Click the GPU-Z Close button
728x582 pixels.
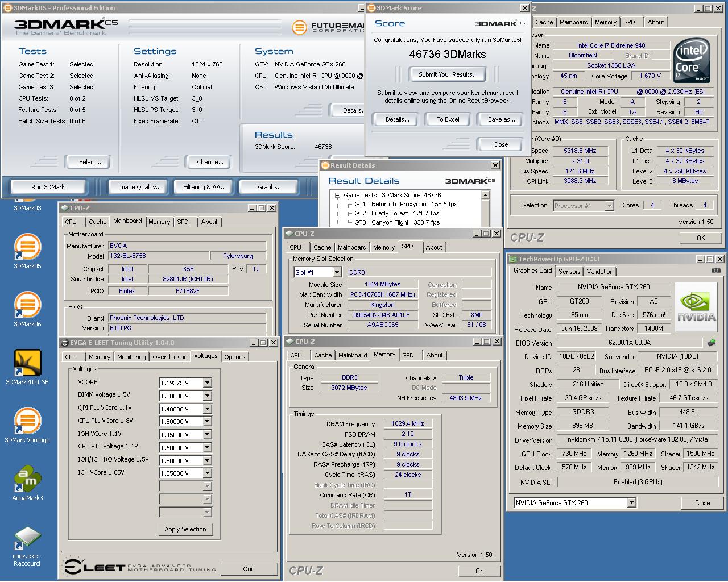click(x=702, y=503)
